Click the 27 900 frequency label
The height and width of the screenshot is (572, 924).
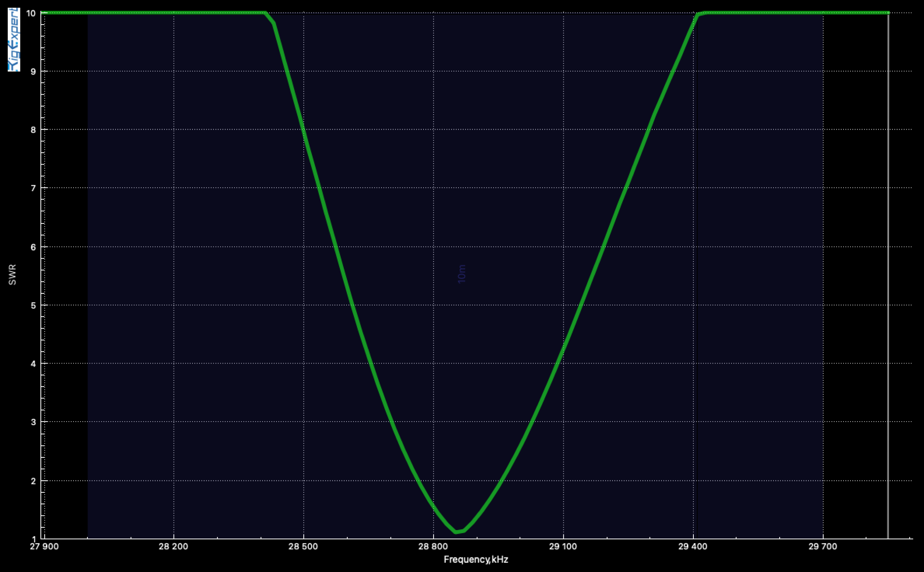(44, 547)
